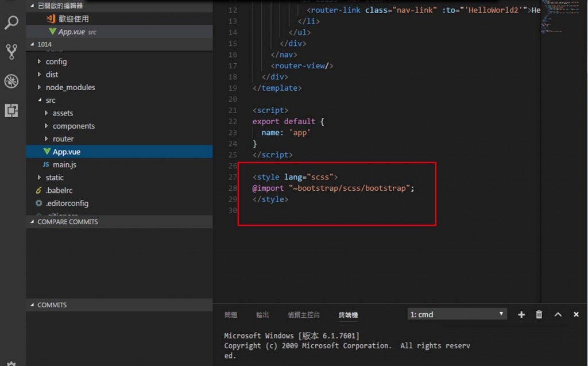Select the 終端機 panel tab
The height and width of the screenshot is (366, 588).
348,314
